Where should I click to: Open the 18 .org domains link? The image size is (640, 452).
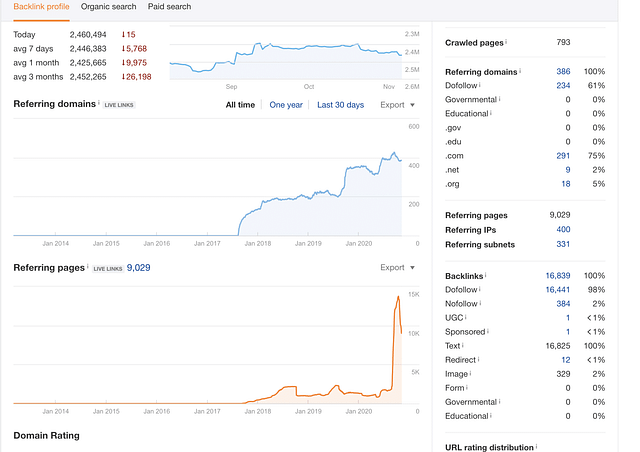[x=566, y=184]
